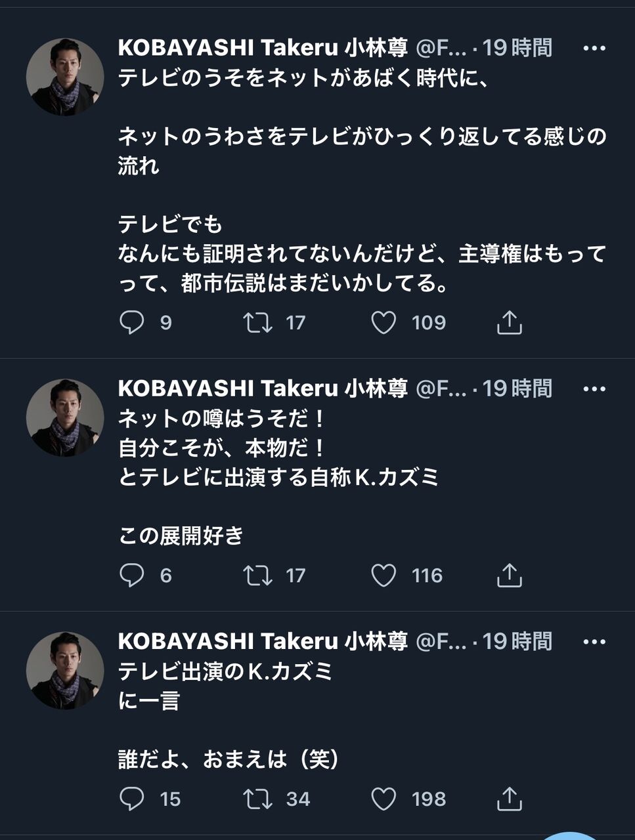This screenshot has width=635, height=840.
Task: Open more options on the second tweet
Action: [x=594, y=389]
